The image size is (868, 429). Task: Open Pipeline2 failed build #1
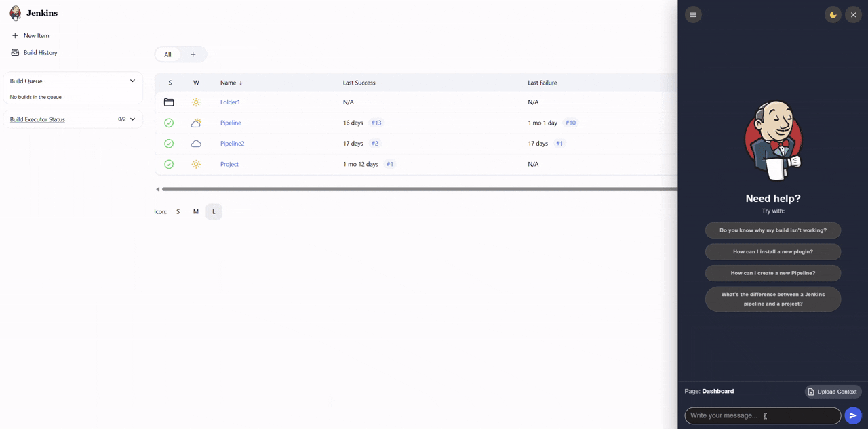559,144
